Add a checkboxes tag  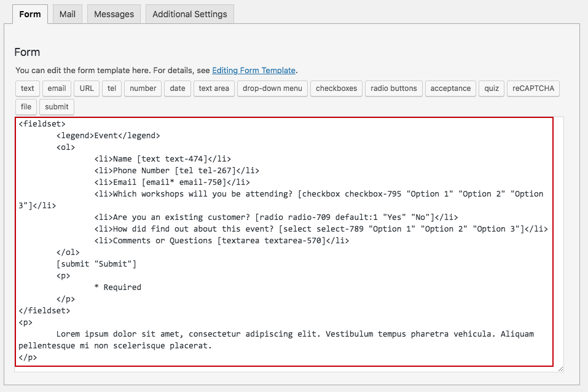point(336,88)
